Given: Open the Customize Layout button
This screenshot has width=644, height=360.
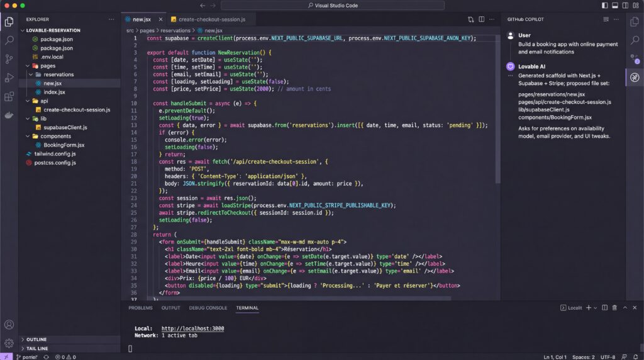Looking at the screenshot, I should [636, 5].
